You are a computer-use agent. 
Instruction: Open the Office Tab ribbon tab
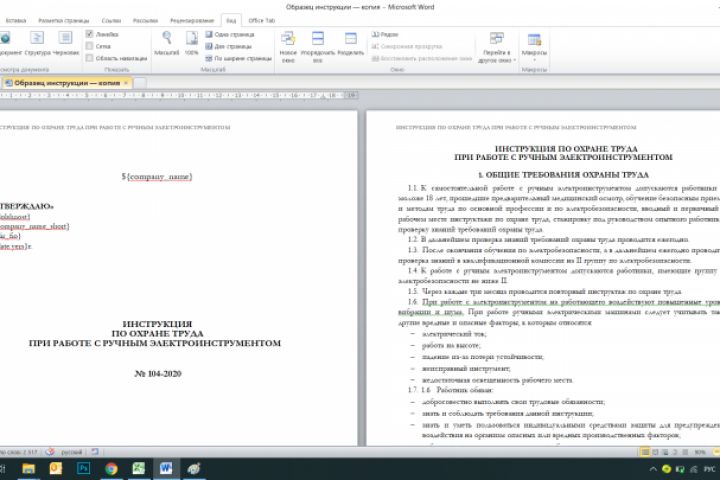[261, 21]
